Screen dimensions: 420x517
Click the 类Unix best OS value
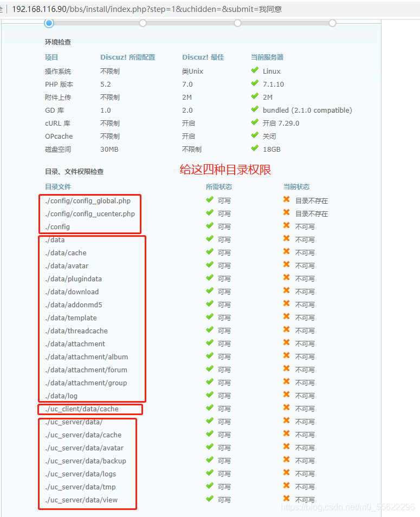(192, 71)
